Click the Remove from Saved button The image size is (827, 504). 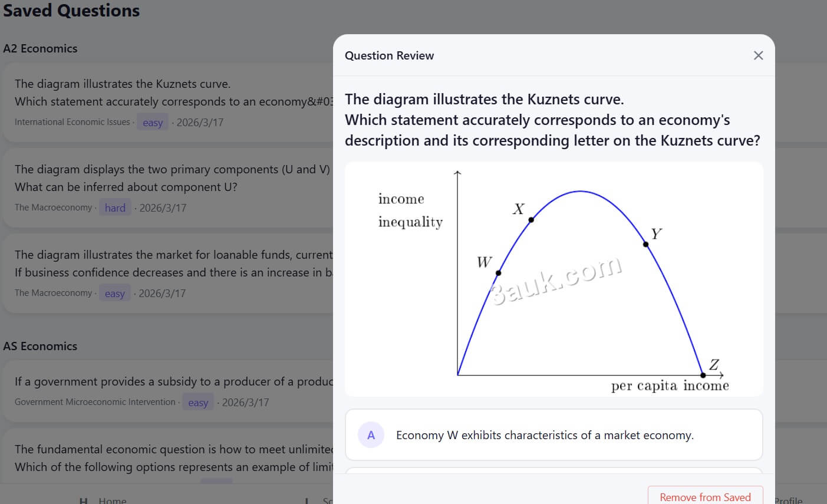tap(705, 496)
